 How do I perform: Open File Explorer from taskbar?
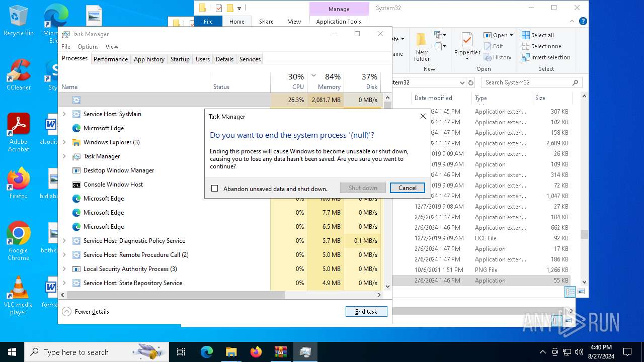point(231,352)
